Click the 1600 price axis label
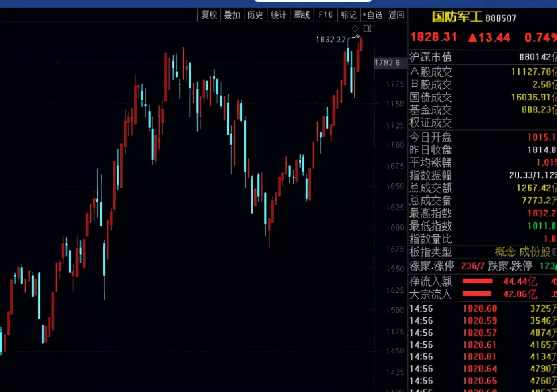This screenshot has width=557, height=392. [x=395, y=227]
